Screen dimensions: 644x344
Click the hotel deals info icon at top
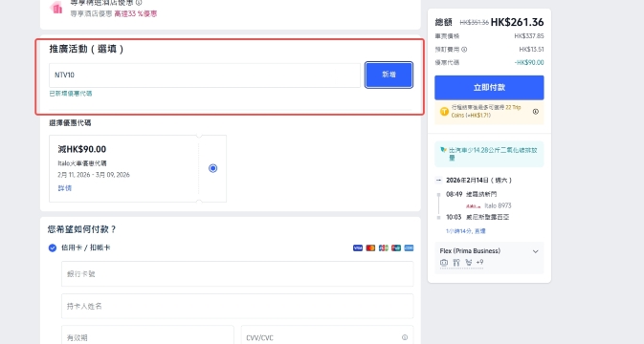coord(139,3)
